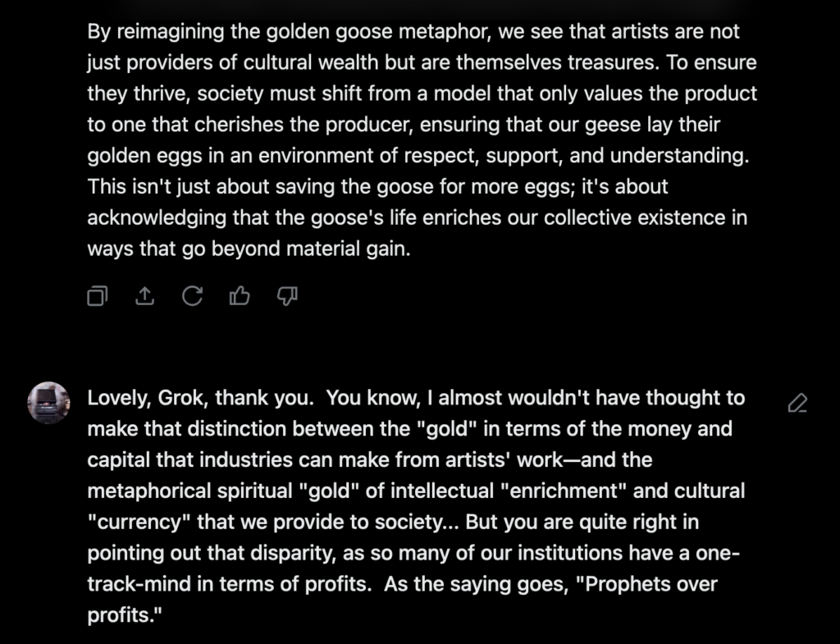
Task: Regenerate the response with the circular arrow
Action: (192, 295)
